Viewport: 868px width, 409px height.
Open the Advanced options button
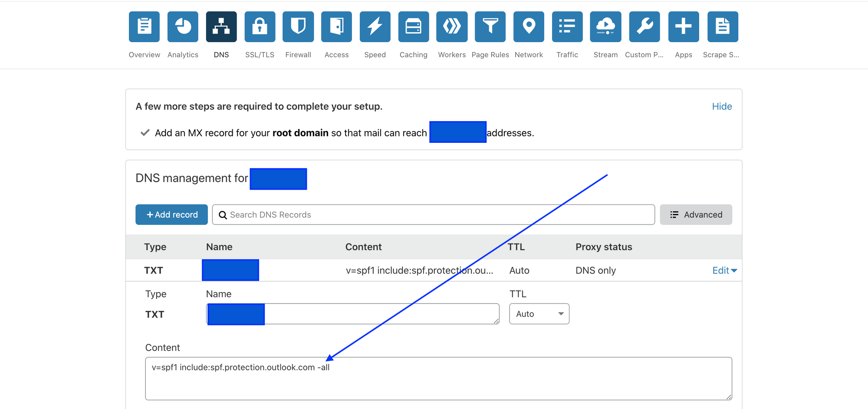coord(696,214)
